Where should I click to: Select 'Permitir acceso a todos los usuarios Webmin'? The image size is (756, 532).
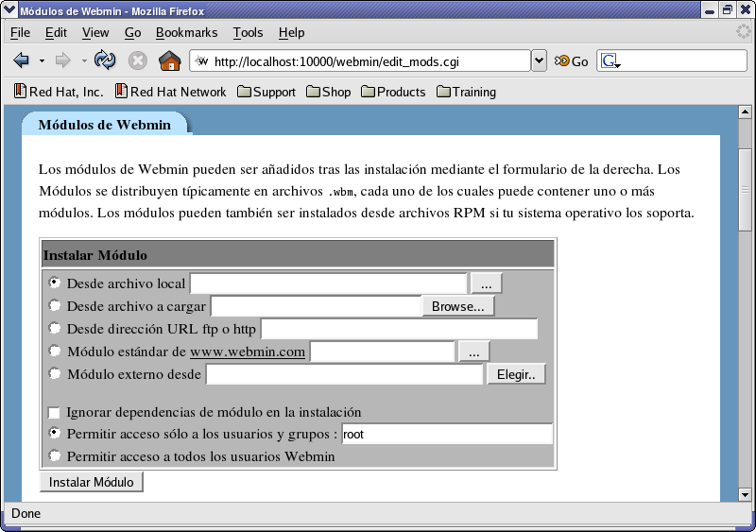pos(55,455)
